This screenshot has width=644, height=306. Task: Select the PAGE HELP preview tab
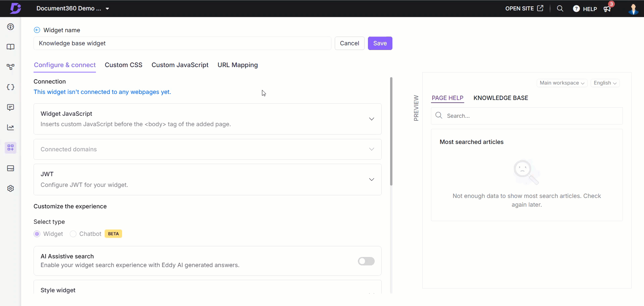pos(447,98)
